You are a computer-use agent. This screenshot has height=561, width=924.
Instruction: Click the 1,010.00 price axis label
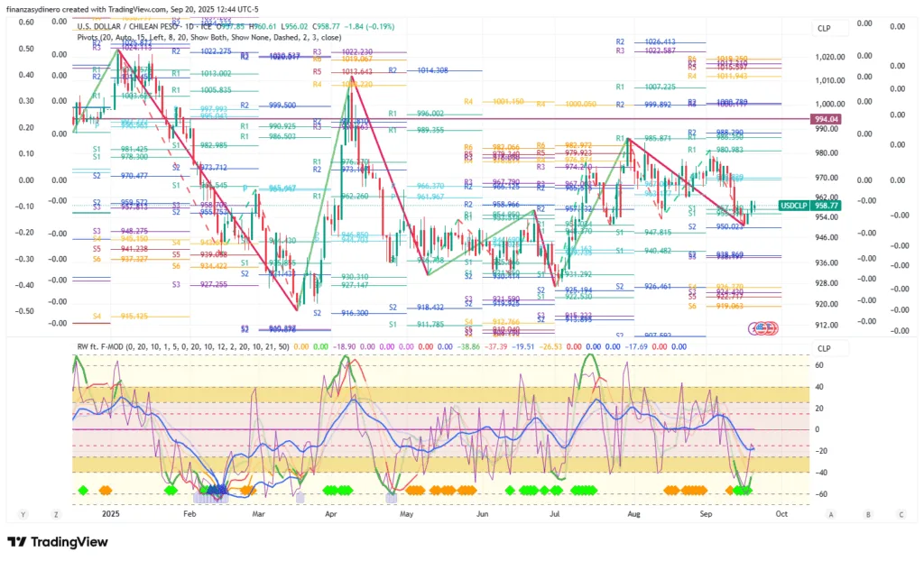830,81
